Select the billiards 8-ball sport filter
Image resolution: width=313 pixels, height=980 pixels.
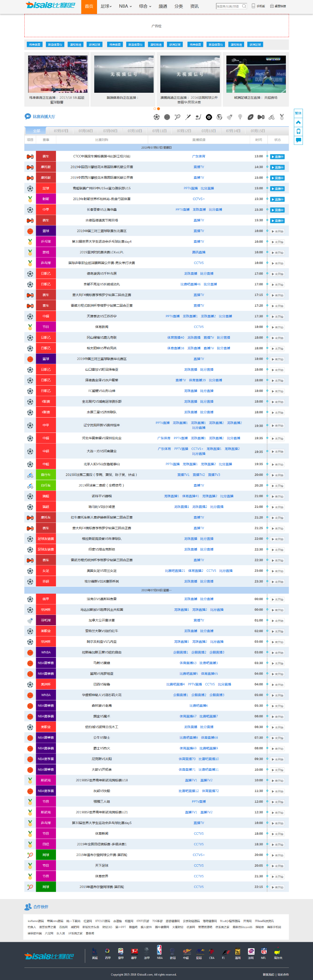pyautogui.click(x=209, y=117)
